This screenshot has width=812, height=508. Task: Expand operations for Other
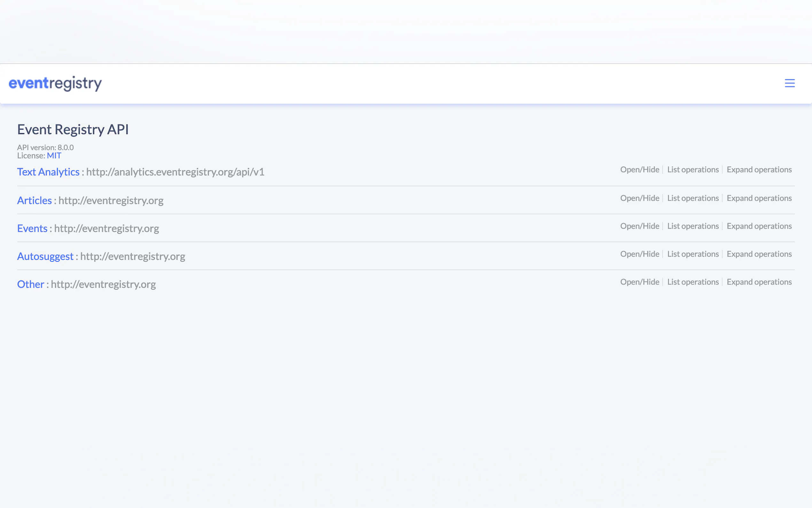[x=759, y=282]
